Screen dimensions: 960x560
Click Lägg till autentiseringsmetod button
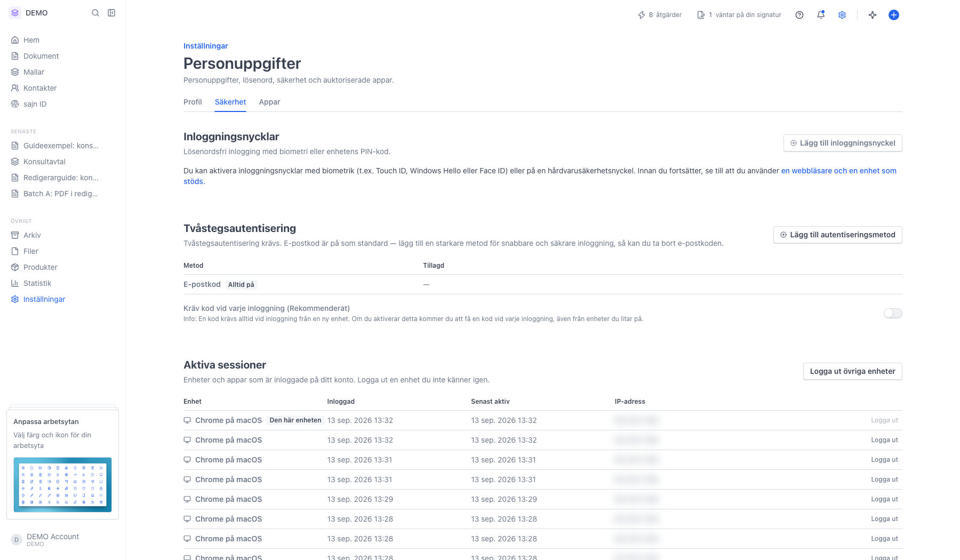coord(838,235)
